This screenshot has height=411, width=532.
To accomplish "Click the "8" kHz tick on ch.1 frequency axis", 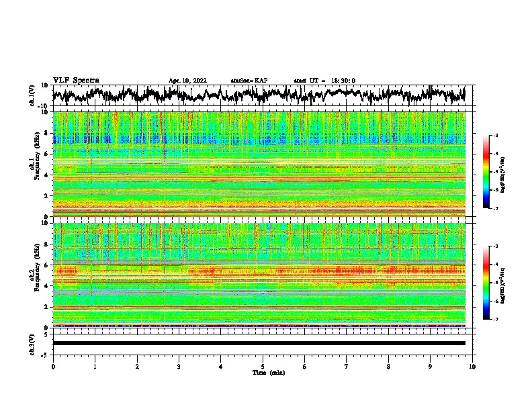I will coord(47,133).
